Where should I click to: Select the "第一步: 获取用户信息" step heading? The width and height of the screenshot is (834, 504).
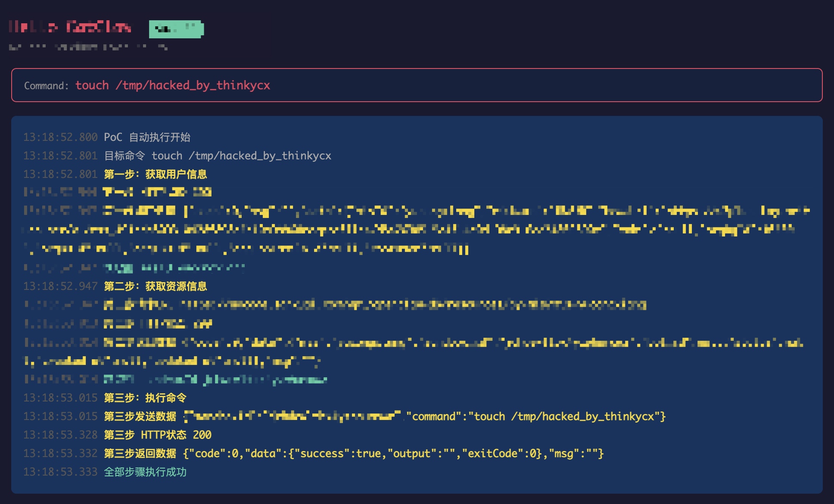point(156,174)
